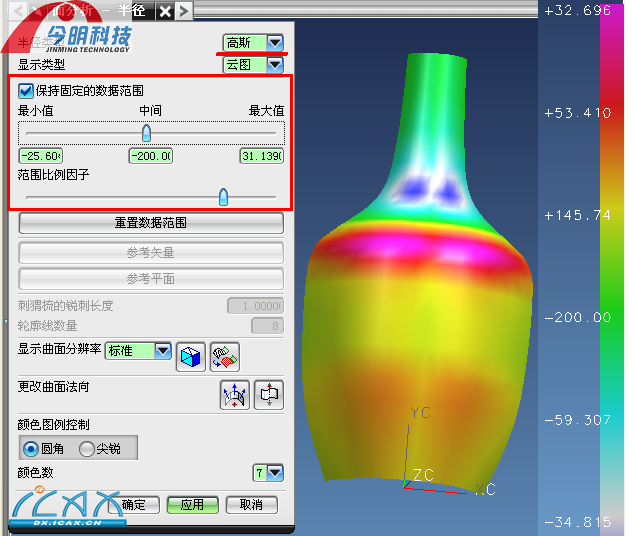635x536 pixels.
Task: Click the surface display settings icon beside cube
Action: [225, 356]
